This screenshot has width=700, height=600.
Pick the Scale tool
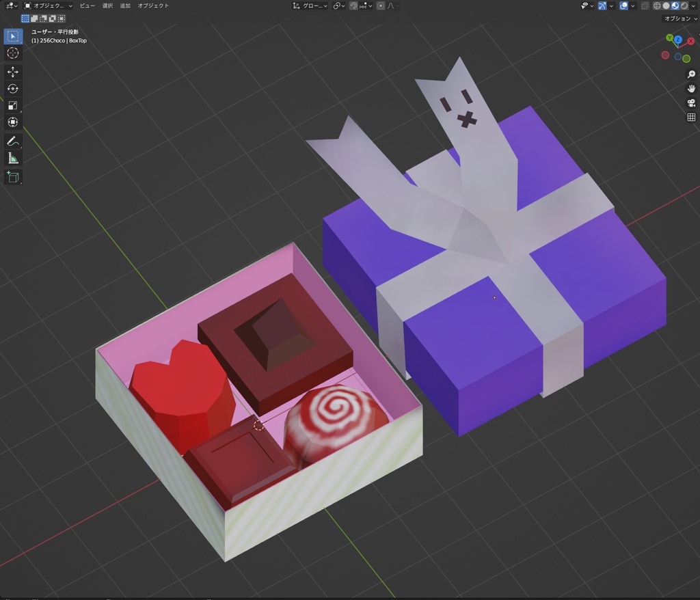[13, 105]
